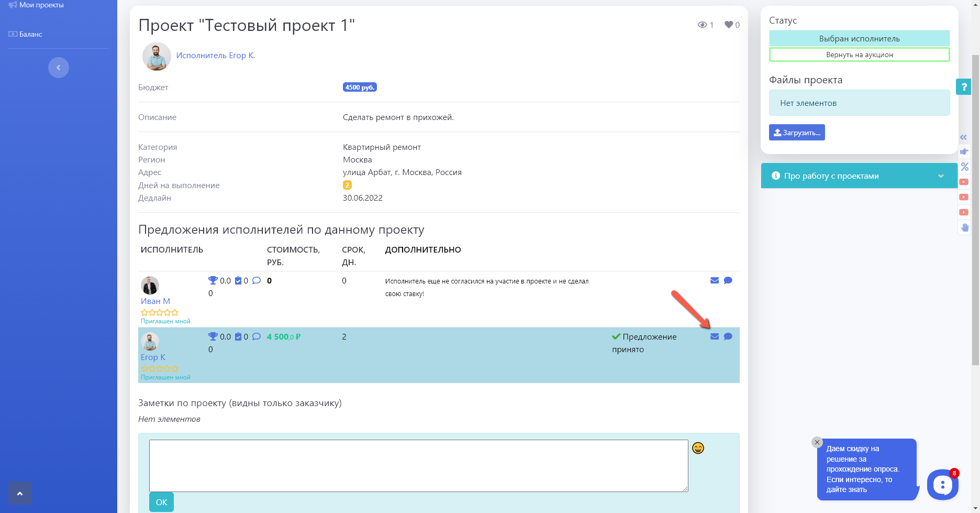The height and width of the screenshot is (513, 980).
Task: Close the survey discount chat popup
Action: 817,442
